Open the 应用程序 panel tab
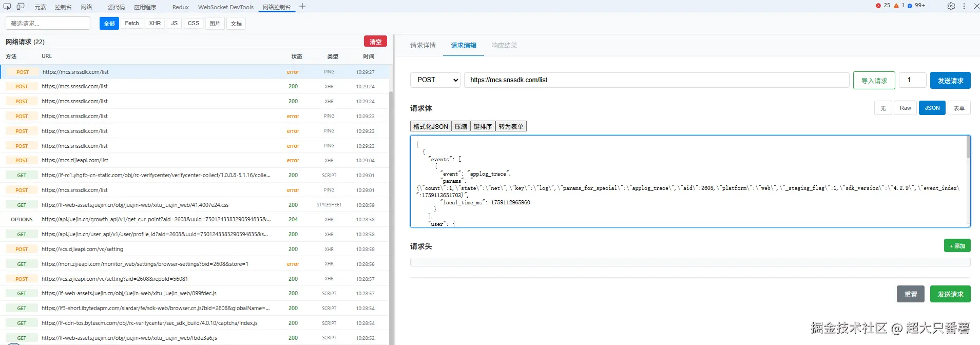Image resolution: width=980 pixels, height=345 pixels. tap(145, 7)
